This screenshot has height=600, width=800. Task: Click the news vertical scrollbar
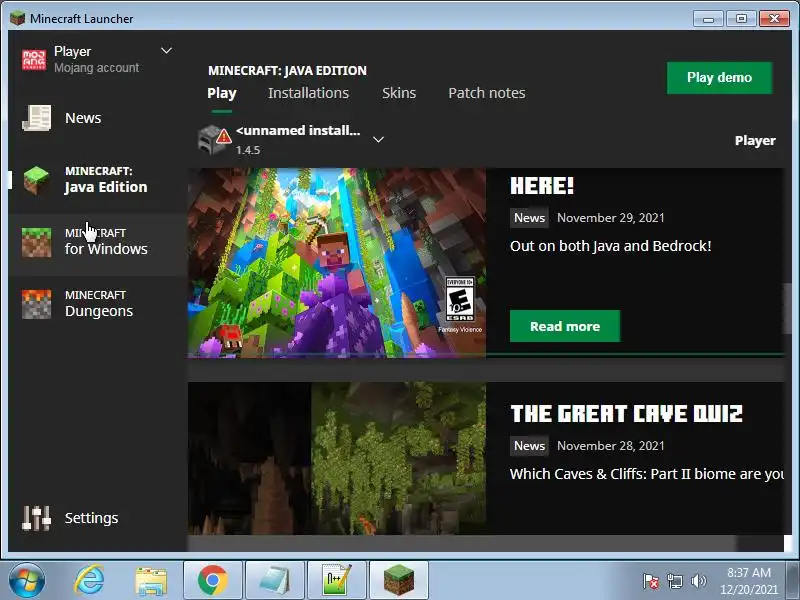coord(788,308)
